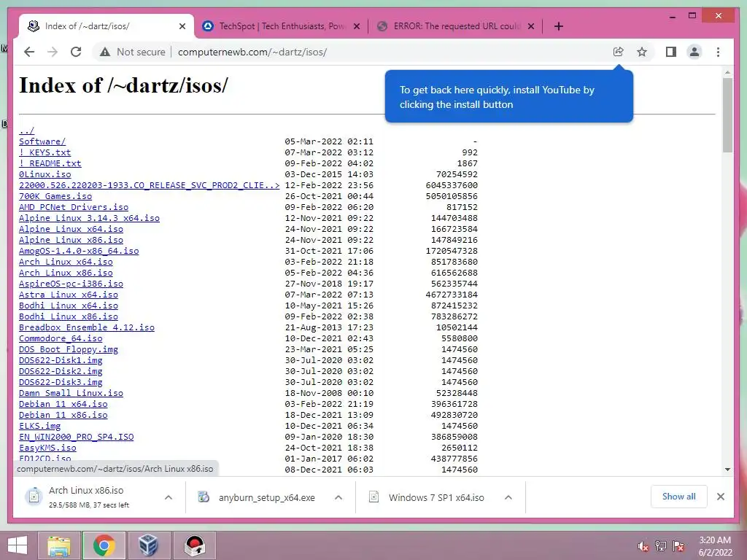Reload the current page

tap(76, 52)
